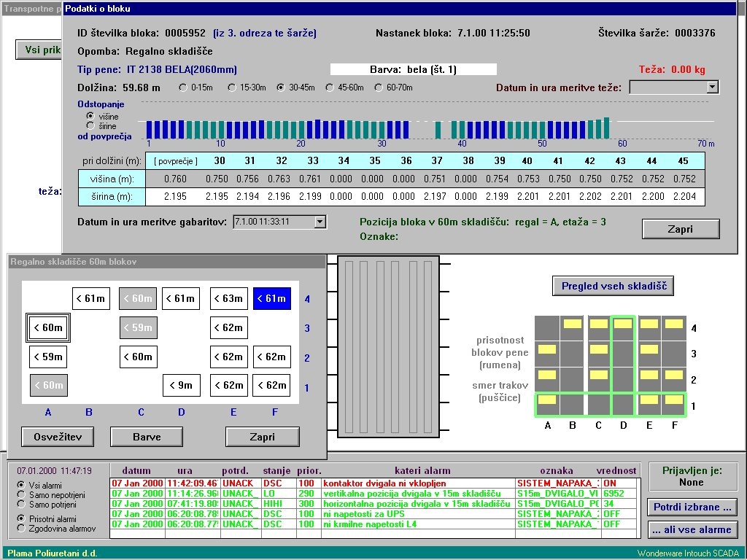This screenshot has width=747, height=560.
Task: Select the 45-60m length range option
Action: pos(330,87)
